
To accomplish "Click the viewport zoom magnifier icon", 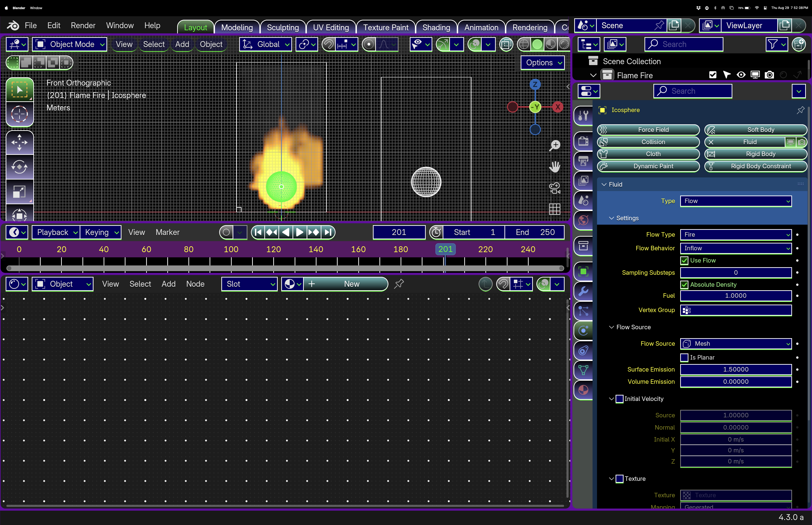I will [x=555, y=145].
